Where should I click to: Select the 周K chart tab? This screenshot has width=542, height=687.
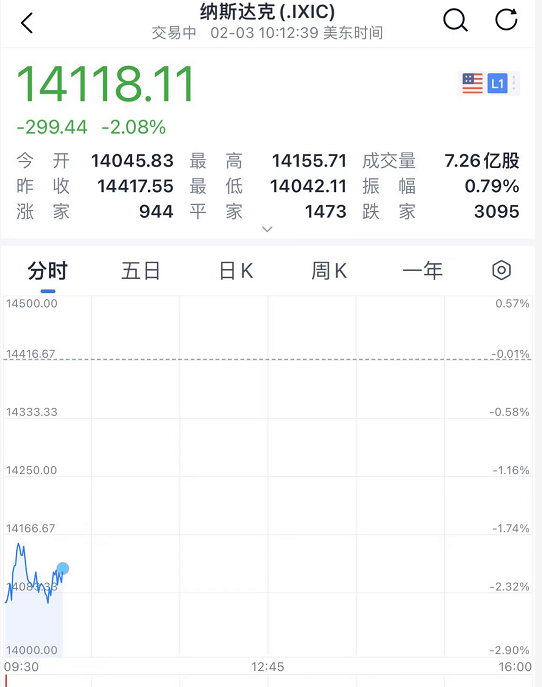point(329,270)
